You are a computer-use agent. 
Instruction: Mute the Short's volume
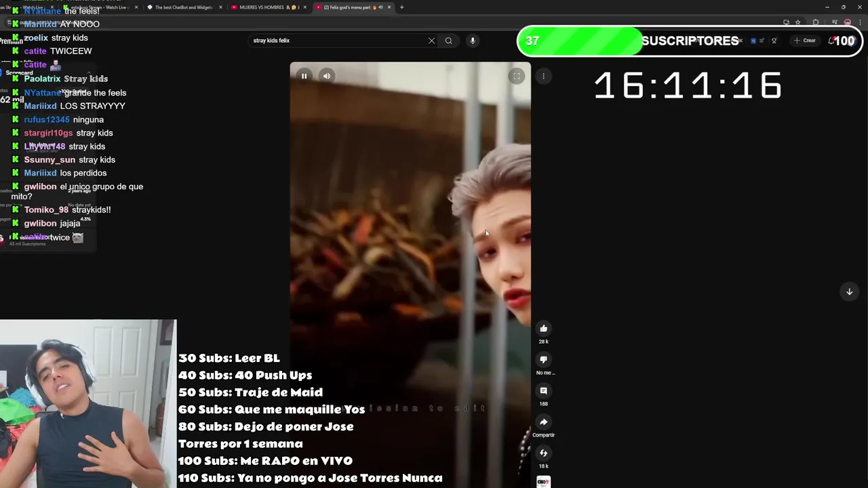click(x=327, y=76)
